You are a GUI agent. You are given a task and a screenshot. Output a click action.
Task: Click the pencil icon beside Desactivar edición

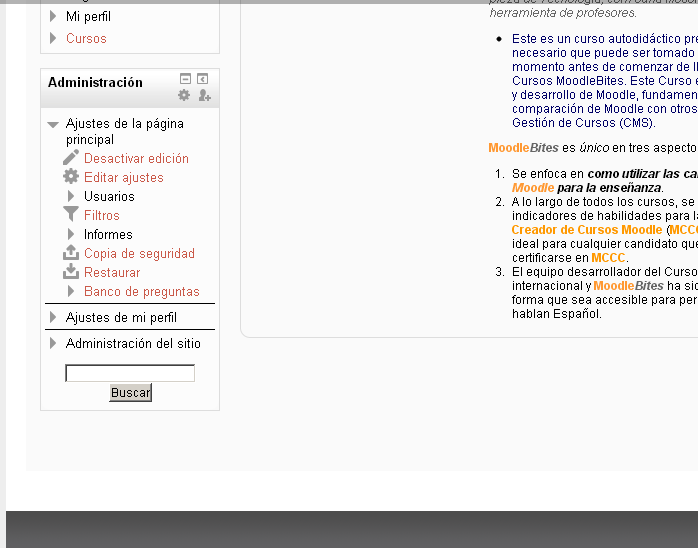[71, 158]
